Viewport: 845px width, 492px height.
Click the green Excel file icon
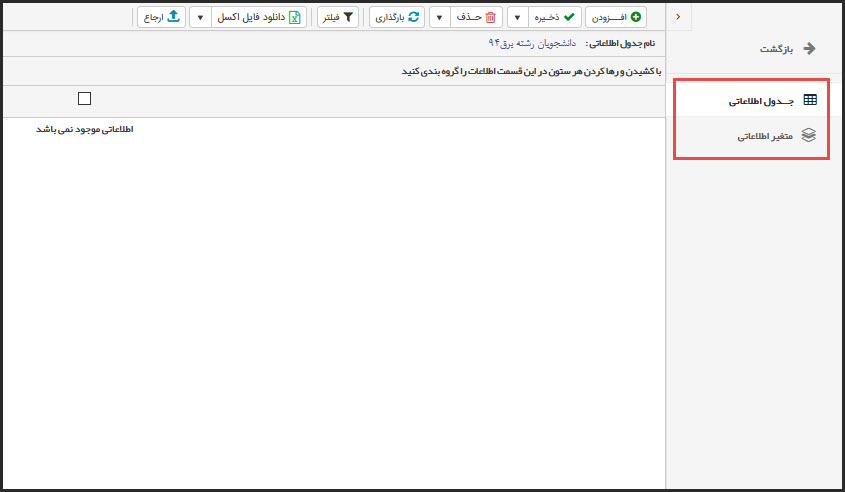295,17
